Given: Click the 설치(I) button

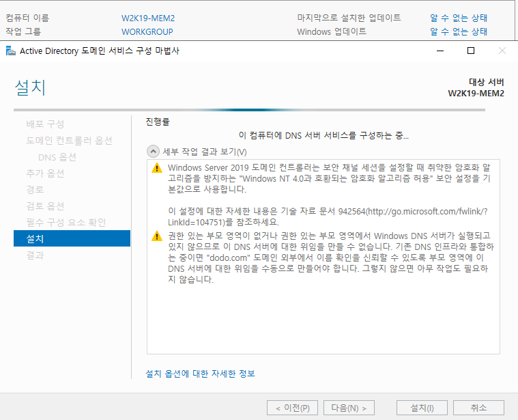Looking at the screenshot, I should coord(422,408).
